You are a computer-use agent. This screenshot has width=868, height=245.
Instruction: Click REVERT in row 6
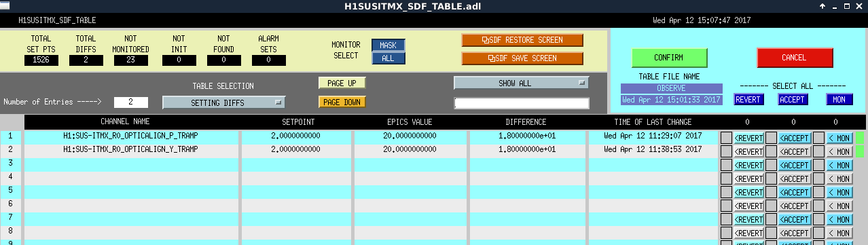click(748, 206)
